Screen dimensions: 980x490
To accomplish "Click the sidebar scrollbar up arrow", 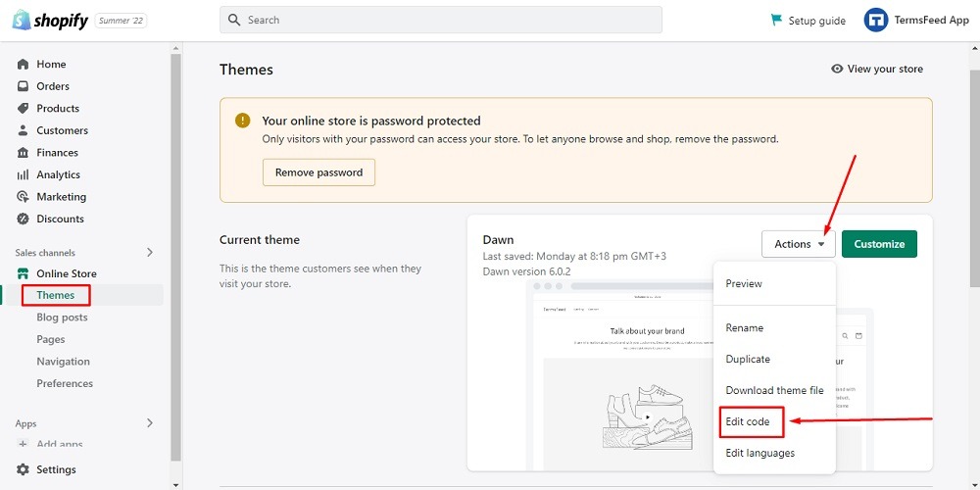I will (175, 48).
